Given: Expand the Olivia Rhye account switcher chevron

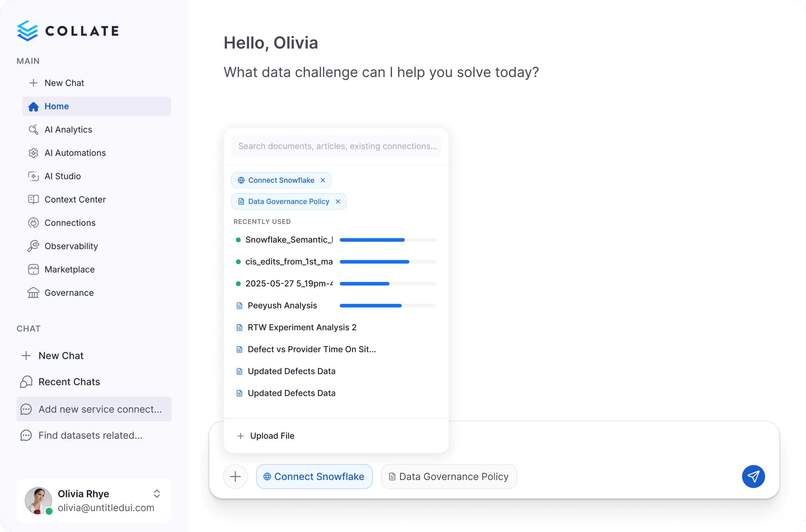Looking at the screenshot, I should pyautogui.click(x=157, y=494).
